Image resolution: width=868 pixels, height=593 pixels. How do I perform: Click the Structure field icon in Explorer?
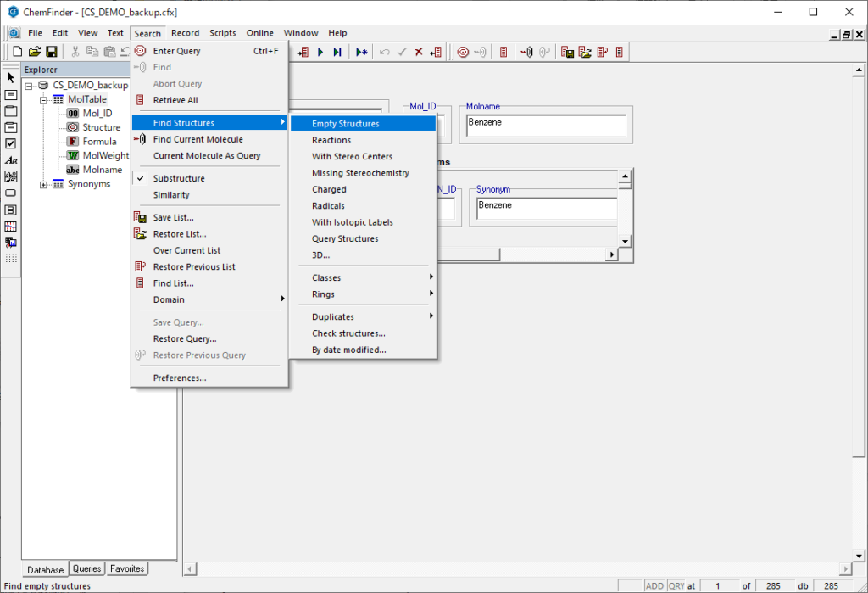tap(73, 127)
